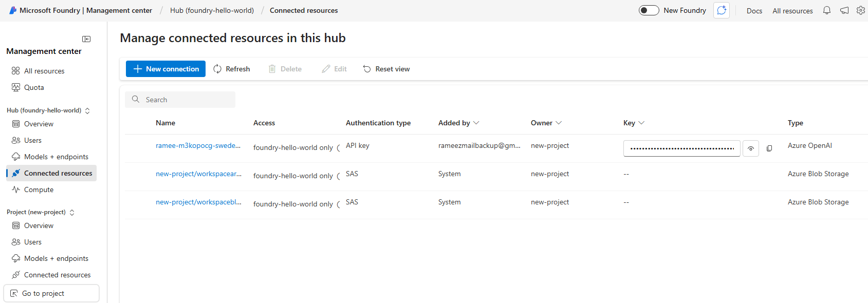Click Access column header
Viewport: 868px width, 303px height.
click(264, 123)
